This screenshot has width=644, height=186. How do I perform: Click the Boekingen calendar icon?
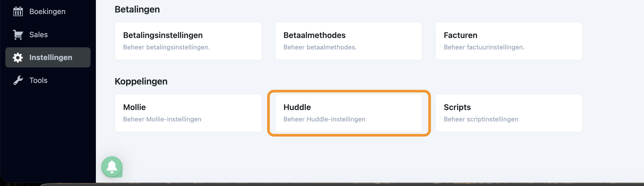point(18,11)
